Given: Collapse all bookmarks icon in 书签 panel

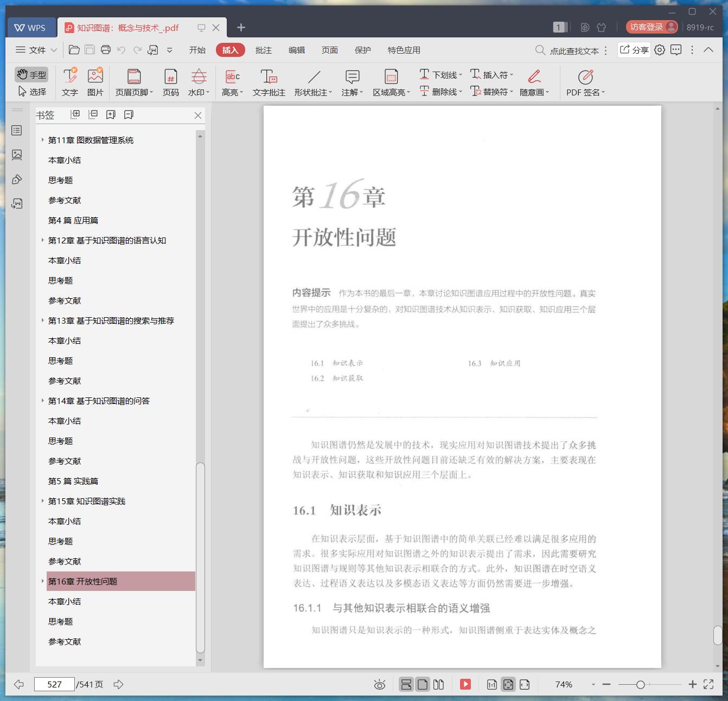Looking at the screenshot, I should tap(93, 114).
